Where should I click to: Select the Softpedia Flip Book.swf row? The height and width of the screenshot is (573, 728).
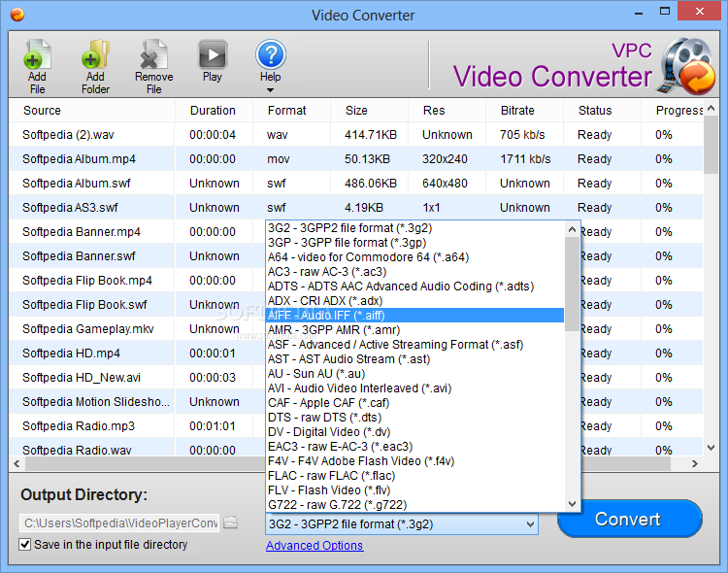[138, 304]
